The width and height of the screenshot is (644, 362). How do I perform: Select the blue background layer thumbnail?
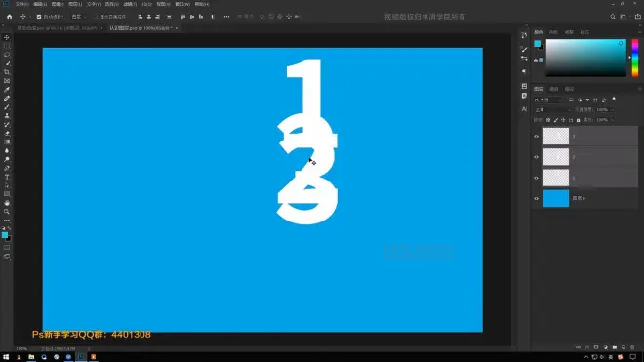(x=555, y=198)
